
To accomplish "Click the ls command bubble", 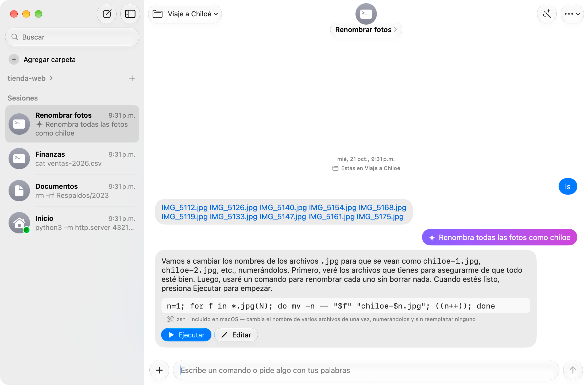I will coord(568,187).
